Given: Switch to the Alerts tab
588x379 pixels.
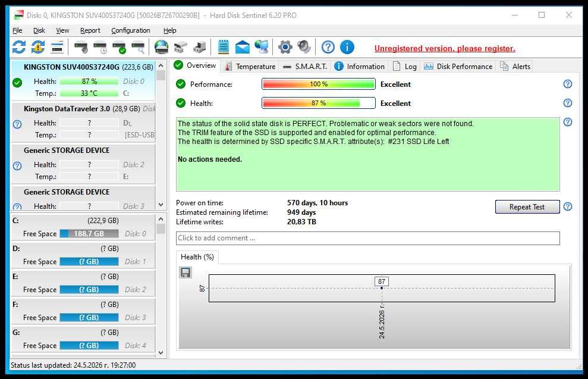Looking at the screenshot, I should pyautogui.click(x=515, y=67).
